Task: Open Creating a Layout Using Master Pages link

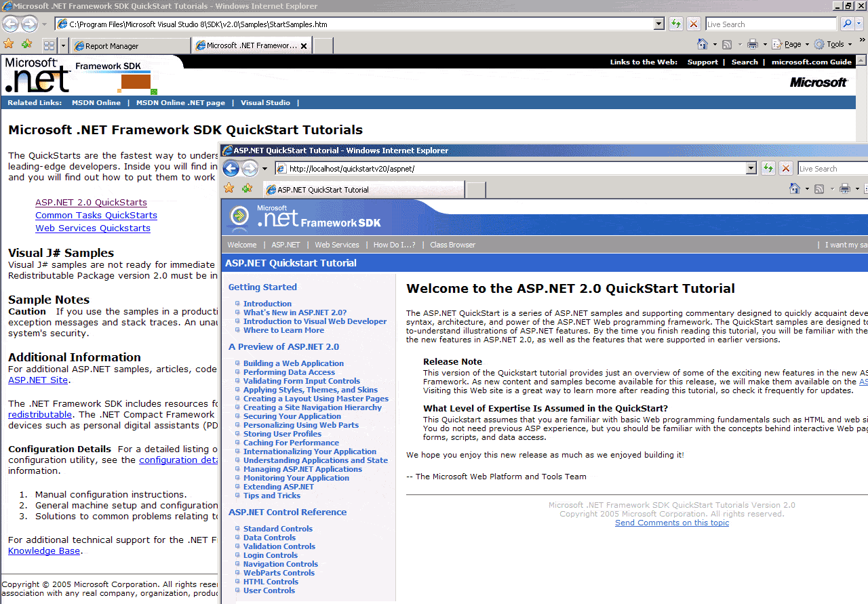Action: 316,399
